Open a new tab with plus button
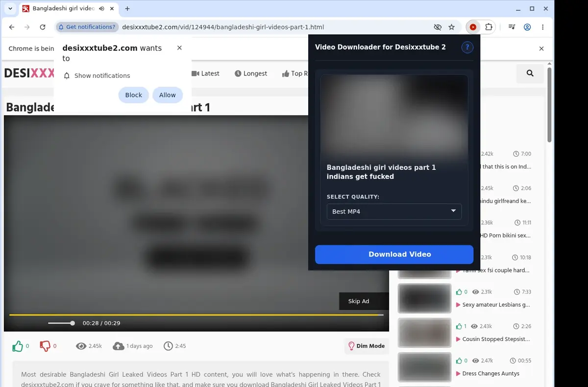588x387 pixels. [x=127, y=9]
